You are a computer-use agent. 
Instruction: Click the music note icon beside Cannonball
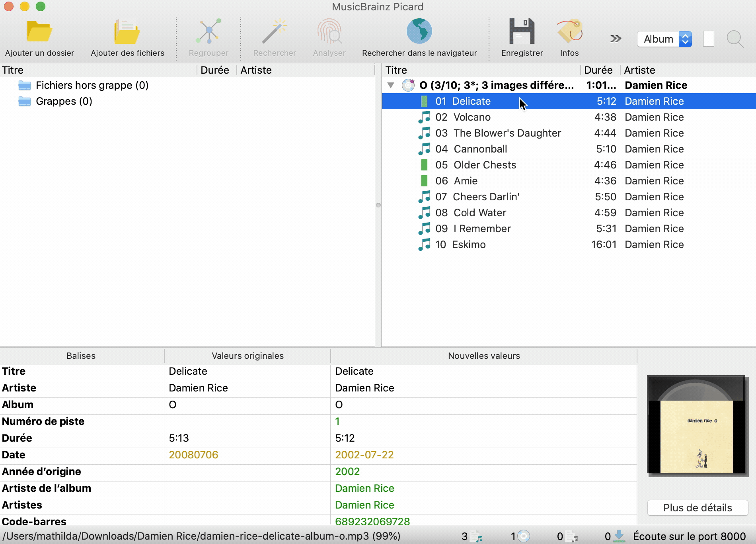pyautogui.click(x=424, y=149)
